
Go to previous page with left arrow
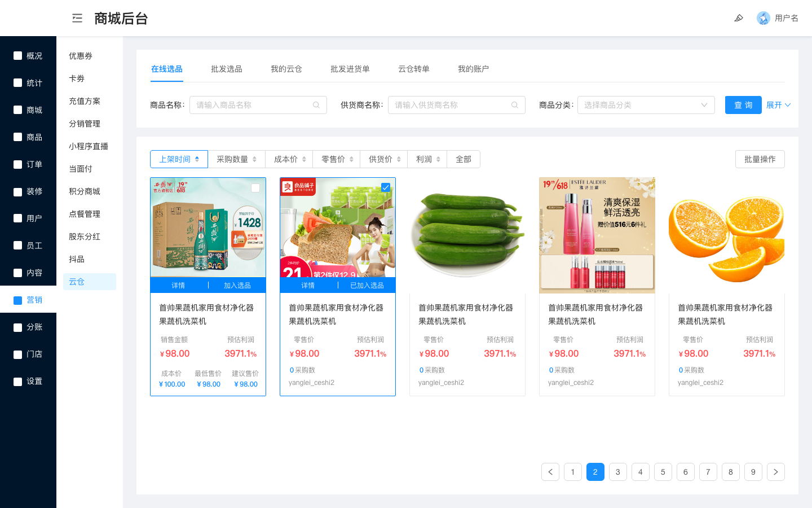[550, 472]
